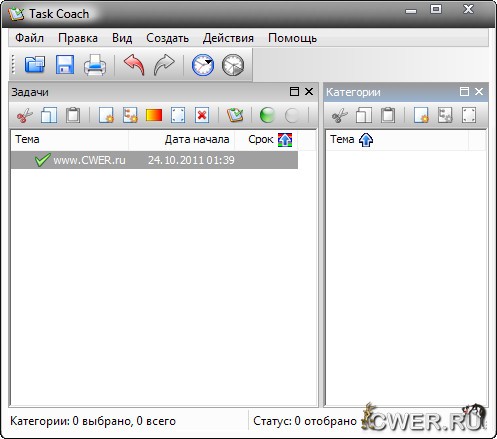497x439 pixels.
Task: Paste into Задачи with clipboard icon
Action: coord(73,116)
